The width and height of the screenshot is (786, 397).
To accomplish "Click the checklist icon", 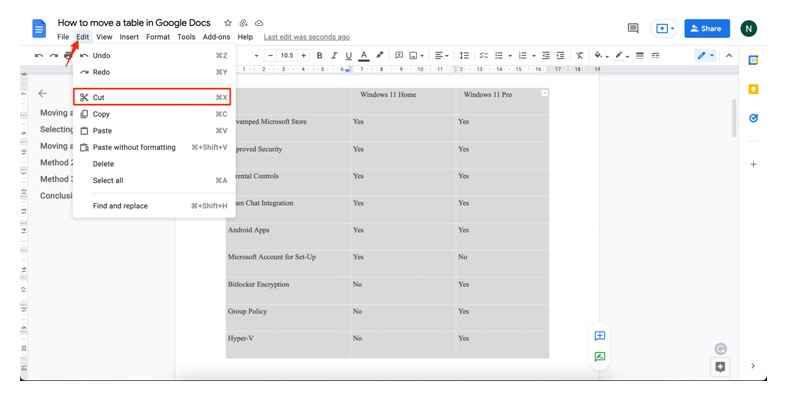I will point(483,56).
